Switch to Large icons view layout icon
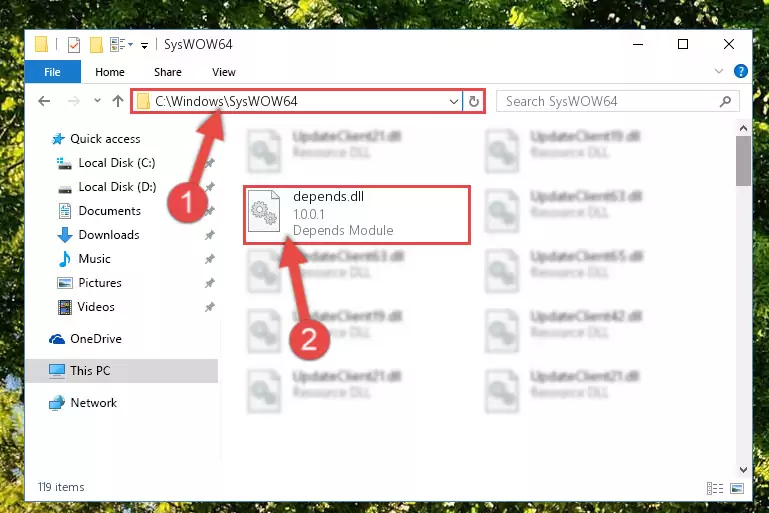Screen dimensions: 769x513 coord(737,488)
